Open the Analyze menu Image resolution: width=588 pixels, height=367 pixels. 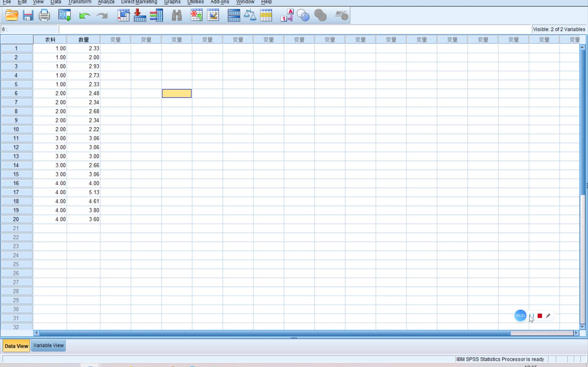(106, 2)
